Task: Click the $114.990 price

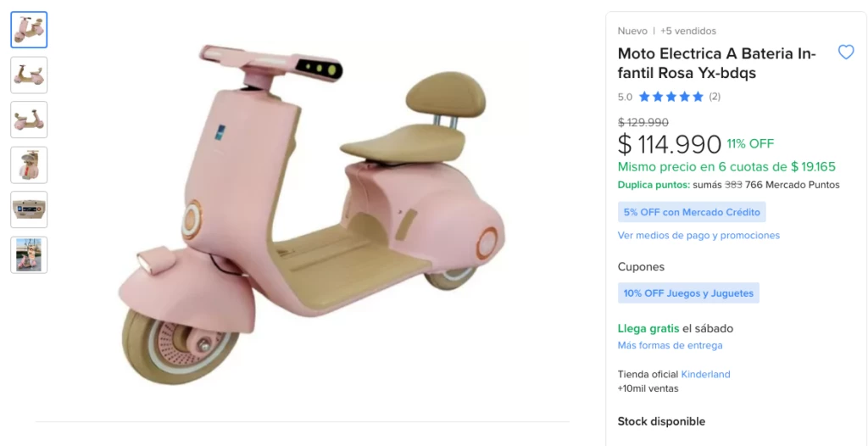Action: [x=670, y=144]
